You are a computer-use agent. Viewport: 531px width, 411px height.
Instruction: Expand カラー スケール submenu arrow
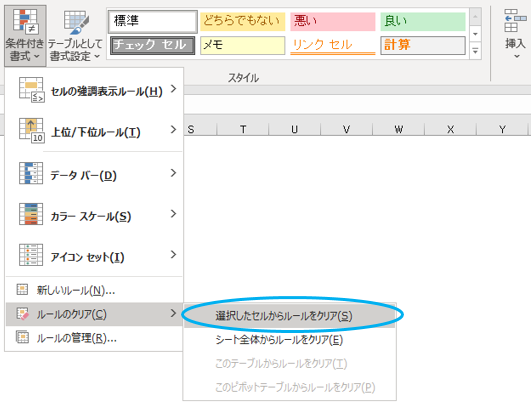[x=173, y=214]
